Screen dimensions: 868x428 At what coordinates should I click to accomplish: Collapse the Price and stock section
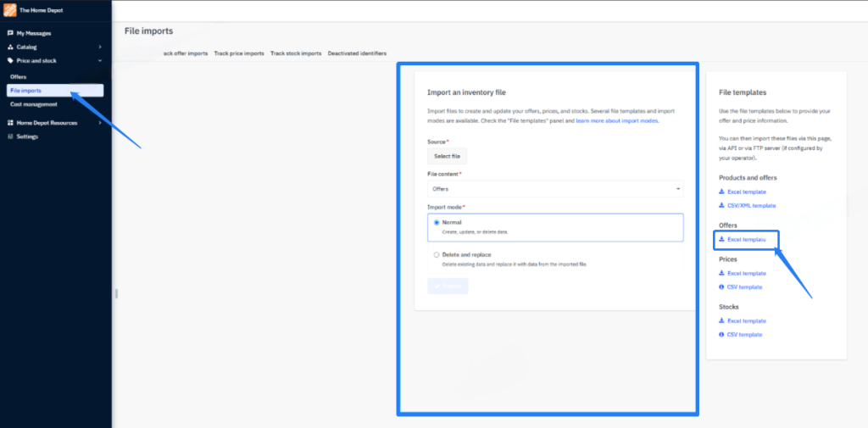tap(99, 61)
